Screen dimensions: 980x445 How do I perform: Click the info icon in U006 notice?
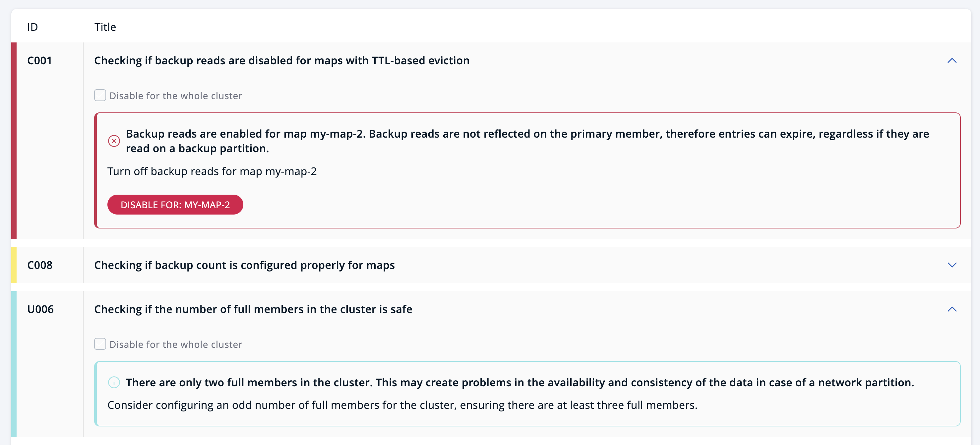[114, 382]
